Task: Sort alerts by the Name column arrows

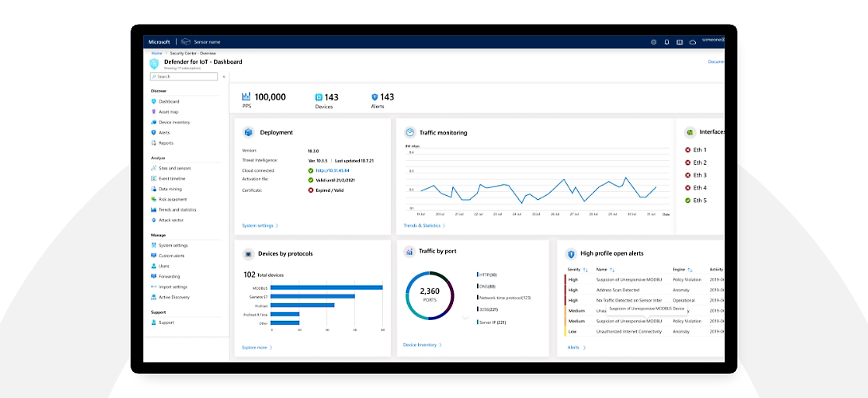Action: click(612, 270)
